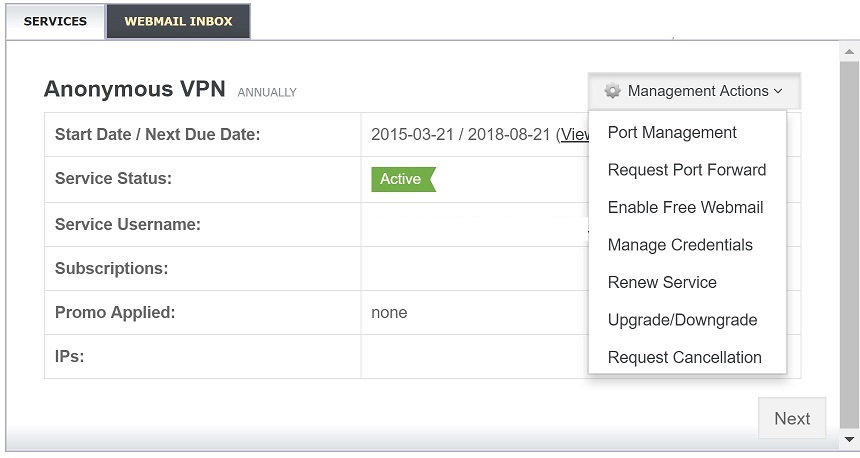The width and height of the screenshot is (860, 458).
Task: Click Request Cancellation
Action: click(684, 357)
